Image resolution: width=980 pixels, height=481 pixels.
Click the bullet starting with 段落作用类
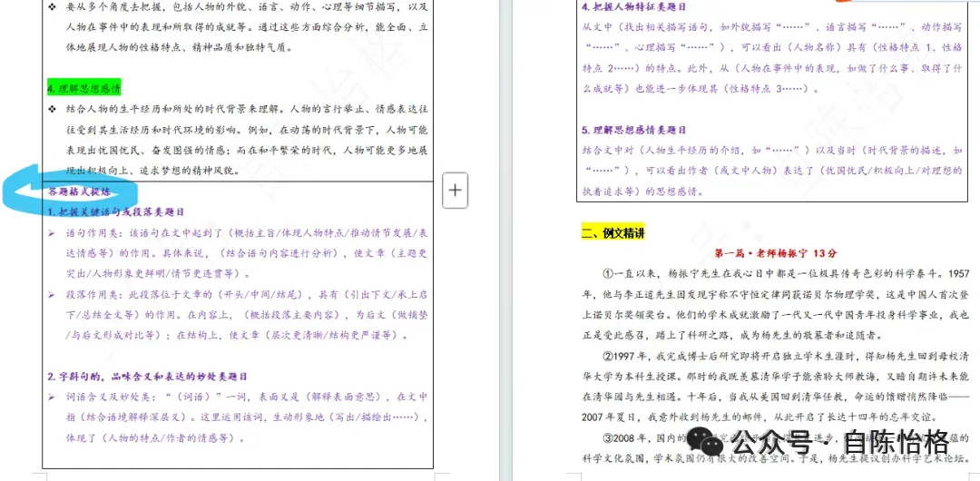[x=238, y=315]
